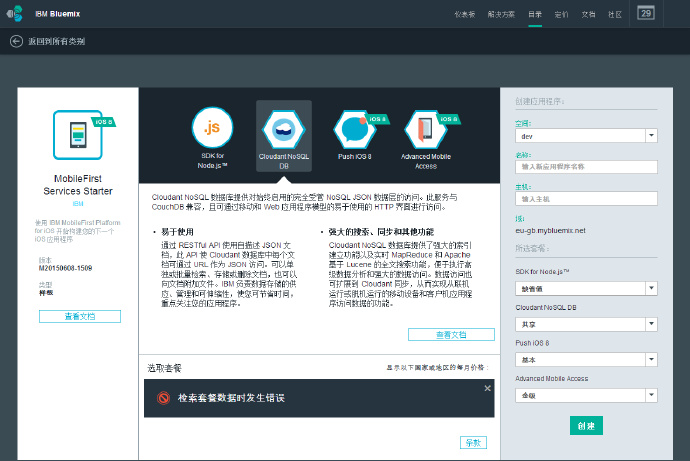Screen dimensions: 690x461
Task: Click the IBM provider link under title
Action: 78,204
